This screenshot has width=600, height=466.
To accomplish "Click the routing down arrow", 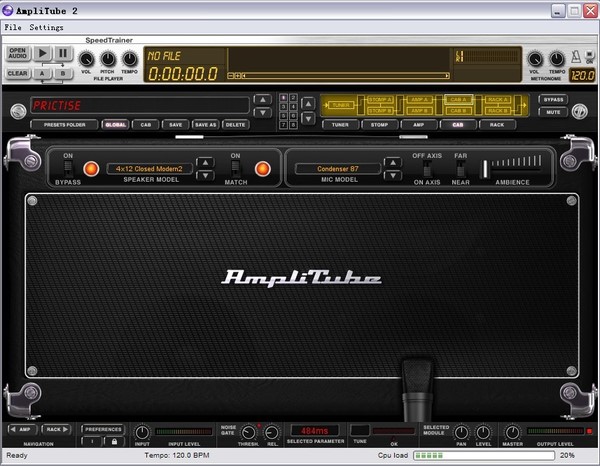I will tap(308, 119).
